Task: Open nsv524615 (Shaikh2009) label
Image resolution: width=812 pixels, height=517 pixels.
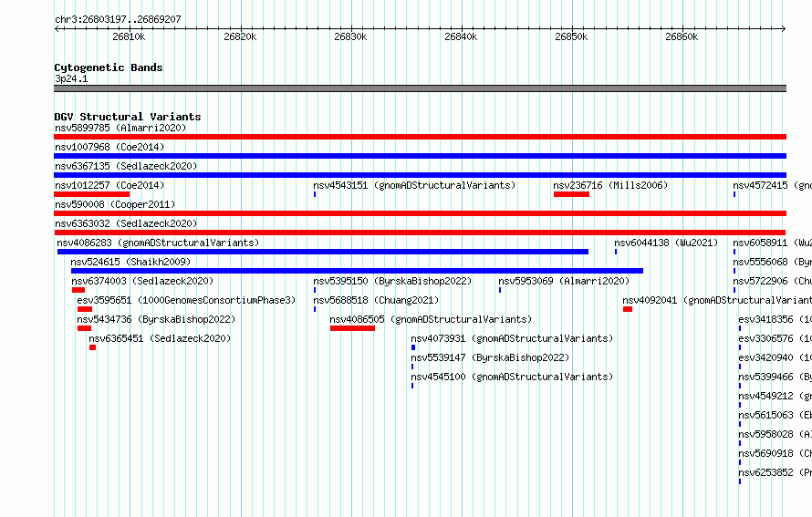Action: [131, 262]
